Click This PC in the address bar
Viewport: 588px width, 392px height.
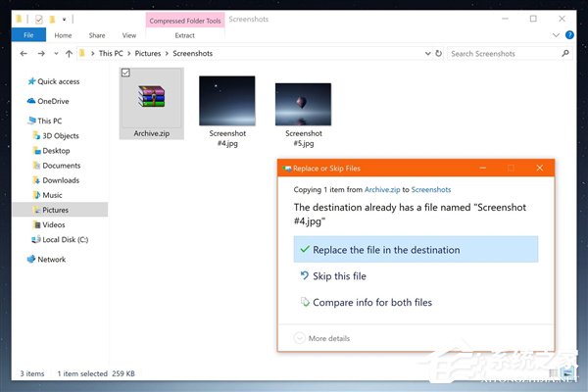111,53
